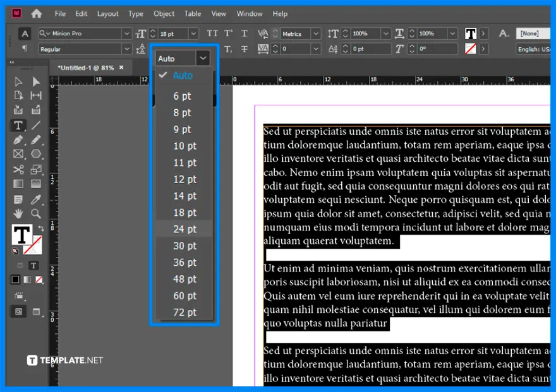Expand the Minion Pro font family dropdown
This screenshot has width=556, height=392.
[x=128, y=33]
